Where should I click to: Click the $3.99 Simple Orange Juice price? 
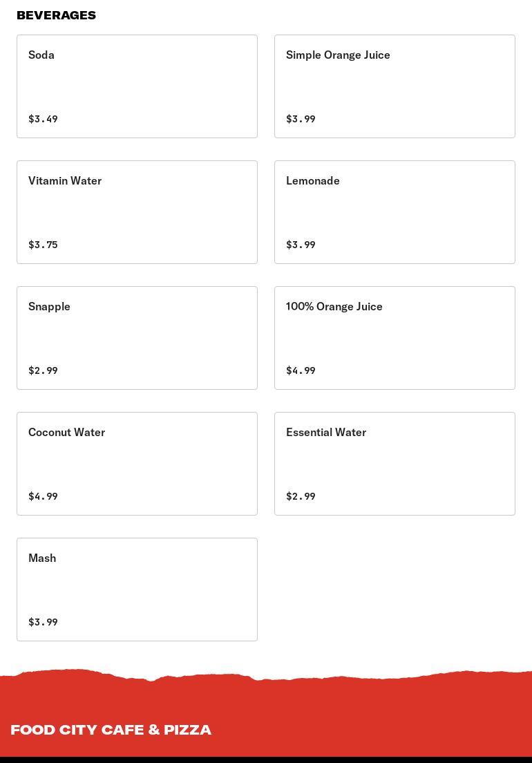(301, 119)
